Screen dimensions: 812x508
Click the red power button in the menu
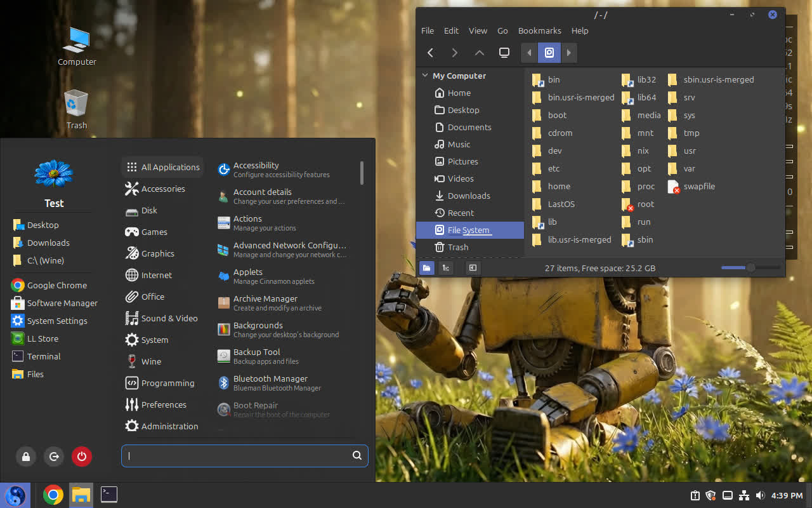tap(81, 456)
